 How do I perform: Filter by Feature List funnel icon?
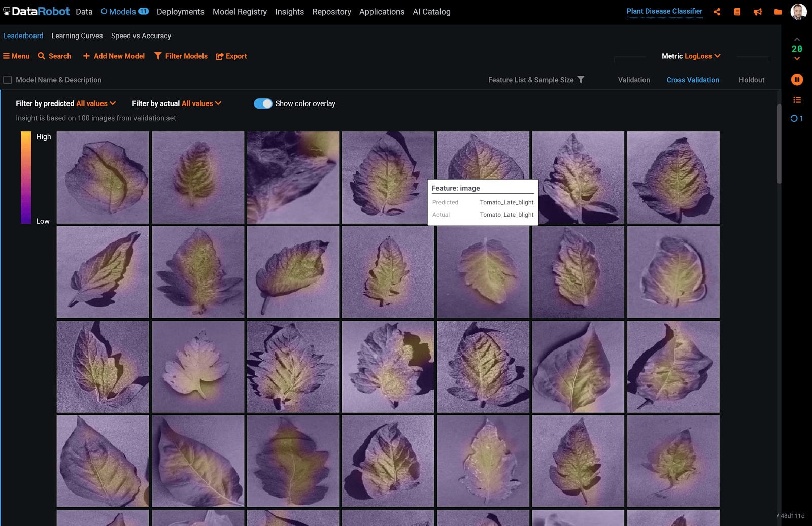click(581, 80)
